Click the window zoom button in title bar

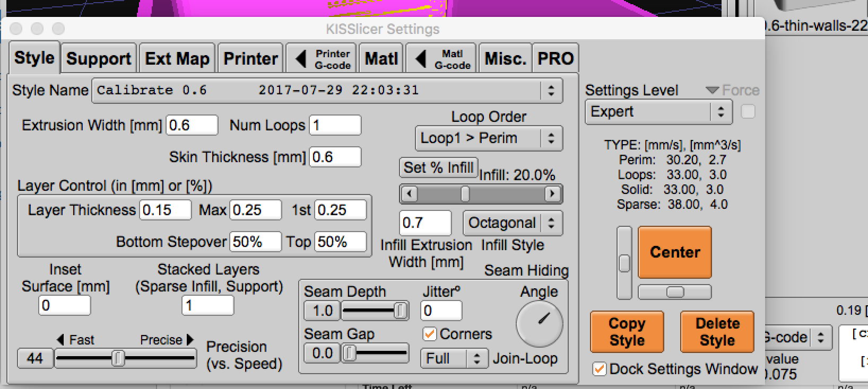coord(58,29)
